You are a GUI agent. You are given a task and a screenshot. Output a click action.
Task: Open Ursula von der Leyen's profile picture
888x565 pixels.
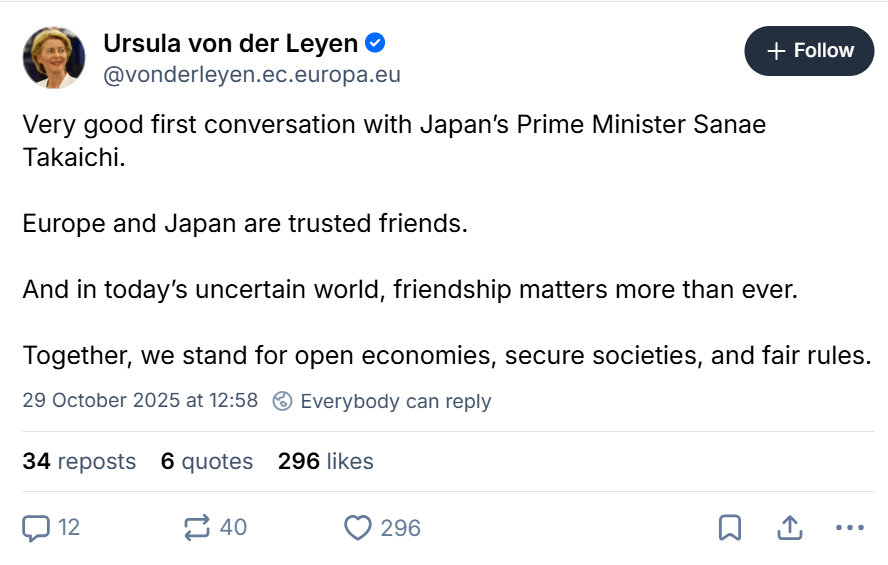[54, 58]
